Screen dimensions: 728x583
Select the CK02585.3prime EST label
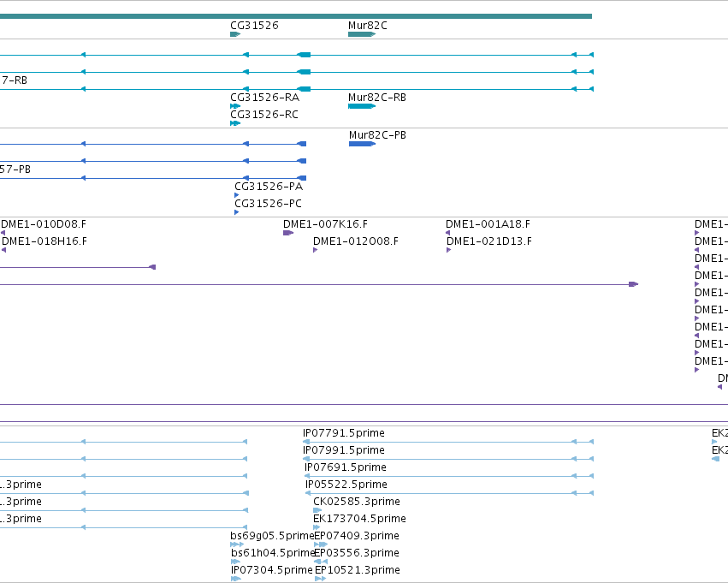tap(357, 502)
